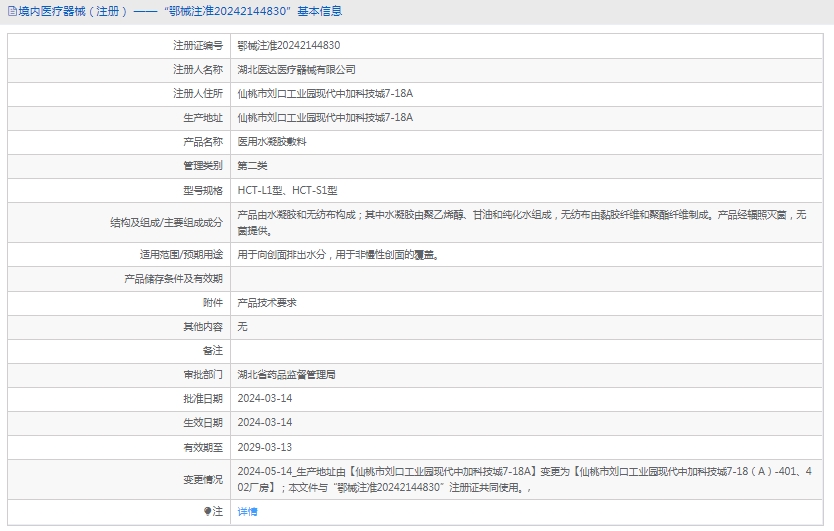Click the 变更情况 change description text
Viewport: 834px width, 531px height.
pos(530,479)
